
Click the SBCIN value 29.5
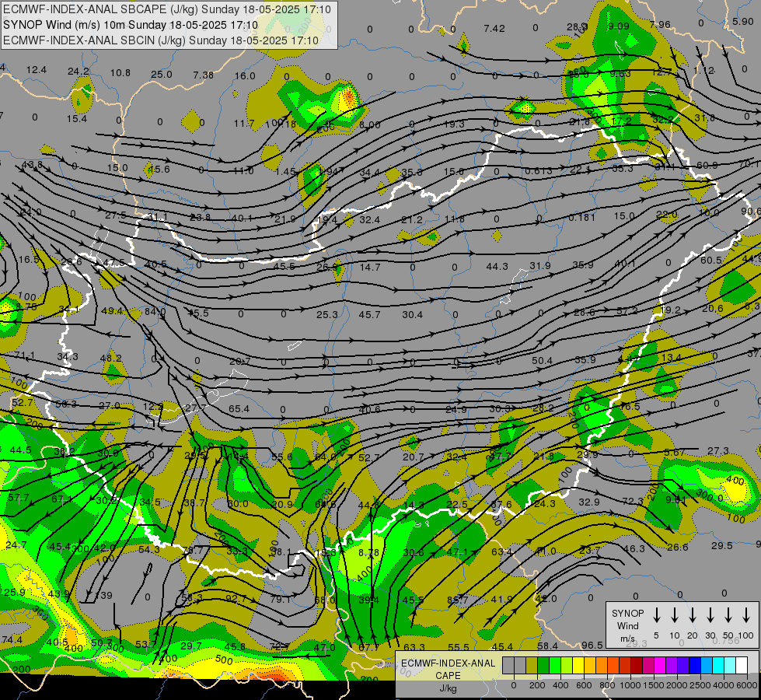pos(721,545)
